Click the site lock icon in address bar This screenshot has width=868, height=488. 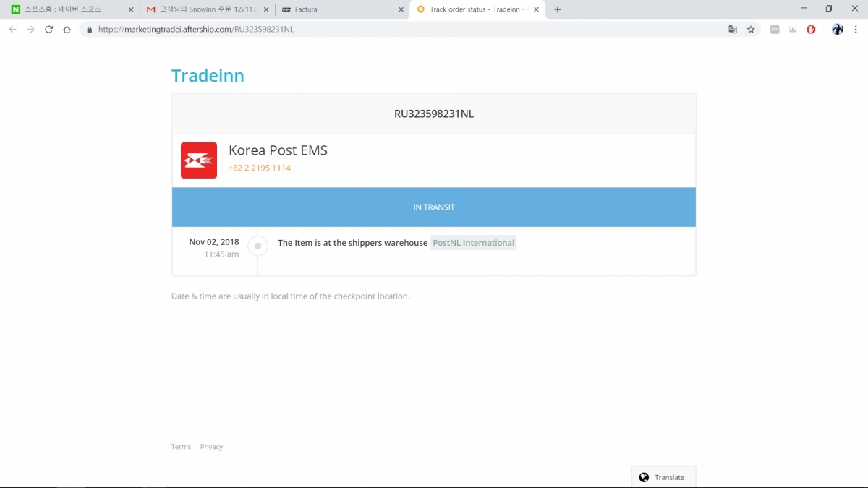90,30
